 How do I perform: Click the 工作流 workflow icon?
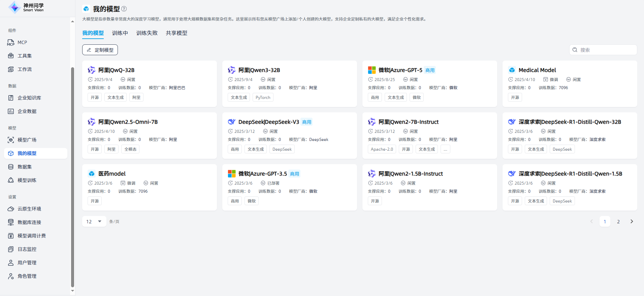(x=11, y=69)
